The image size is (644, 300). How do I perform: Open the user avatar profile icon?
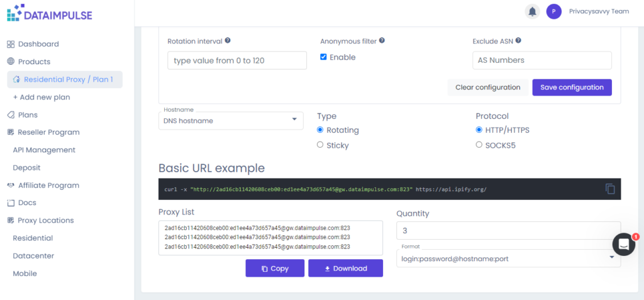coord(553,11)
